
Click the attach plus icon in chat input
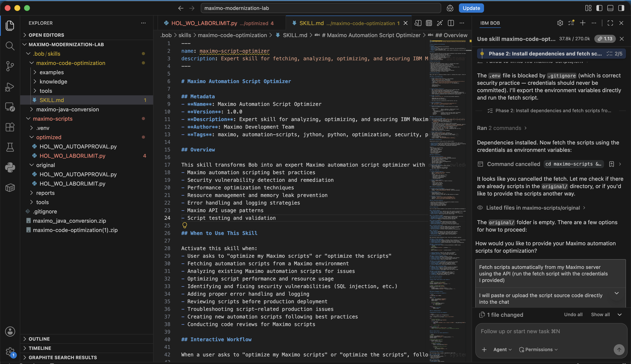click(484, 349)
